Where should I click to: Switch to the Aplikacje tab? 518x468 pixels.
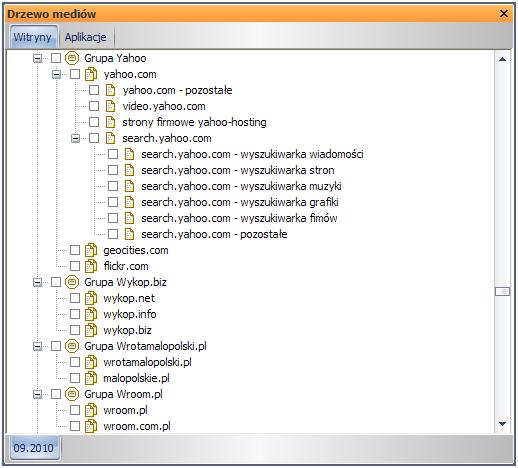[x=86, y=37]
